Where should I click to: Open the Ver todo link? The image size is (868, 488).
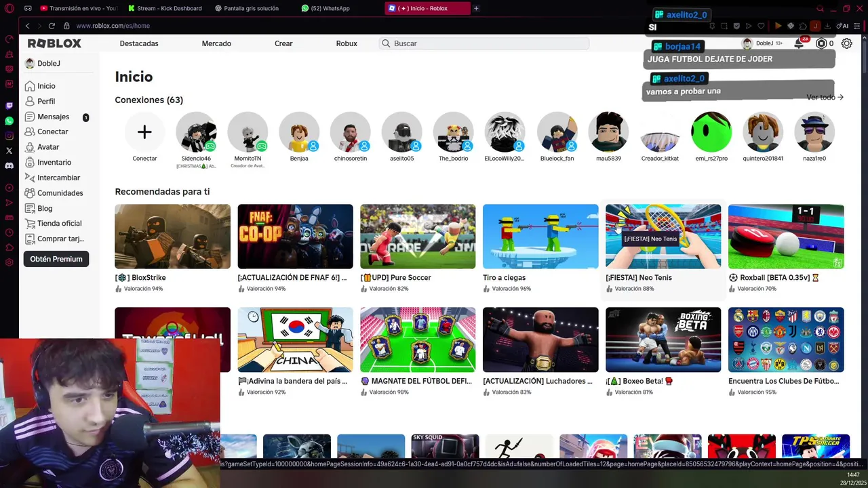pyautogui.click(x=825, y=97)
